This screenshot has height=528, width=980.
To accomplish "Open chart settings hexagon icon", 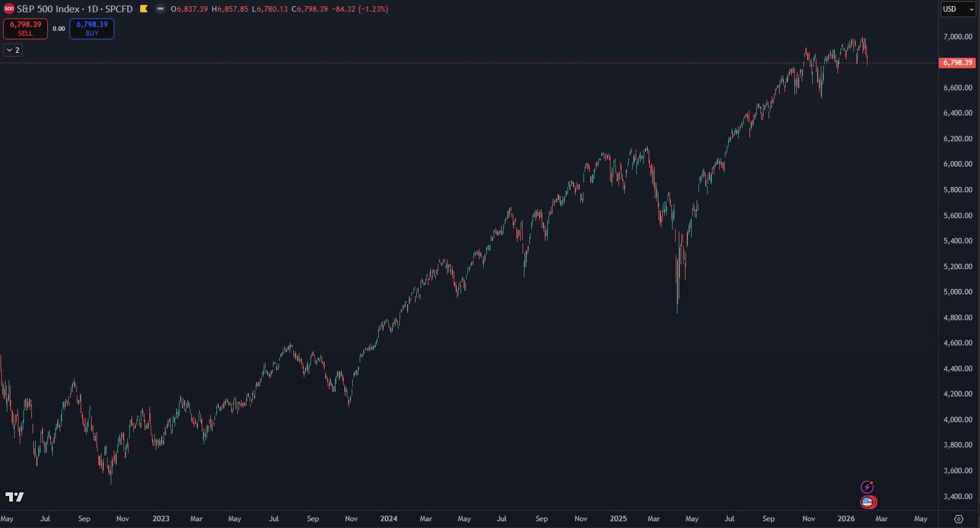I will (x=958, y=519).
